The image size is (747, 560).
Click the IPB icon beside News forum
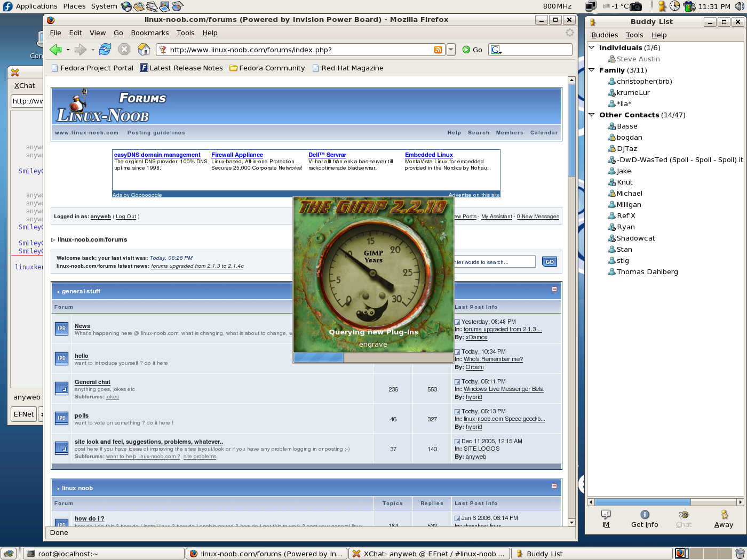[61, 329]
